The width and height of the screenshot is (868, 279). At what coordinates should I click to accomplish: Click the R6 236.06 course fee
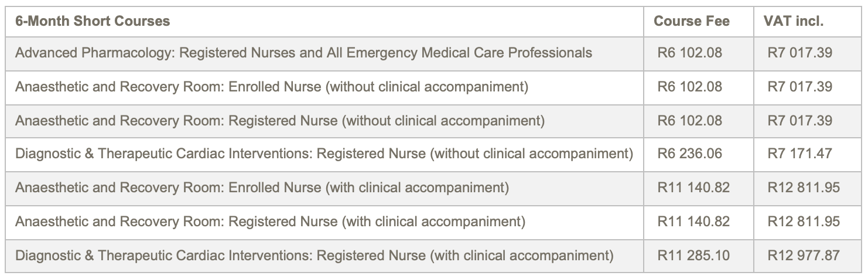click(x=689, y=154)
